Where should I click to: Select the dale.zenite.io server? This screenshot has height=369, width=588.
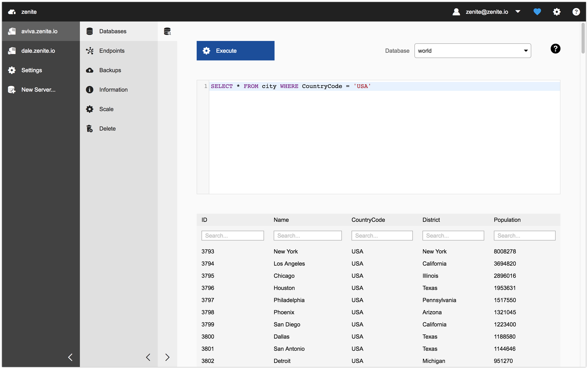[38, 51]
